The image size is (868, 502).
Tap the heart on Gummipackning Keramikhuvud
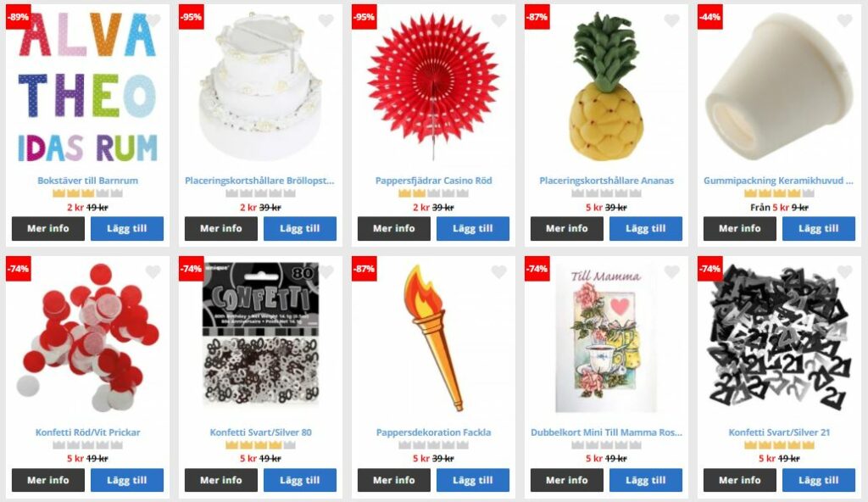(x=845, y=20)
